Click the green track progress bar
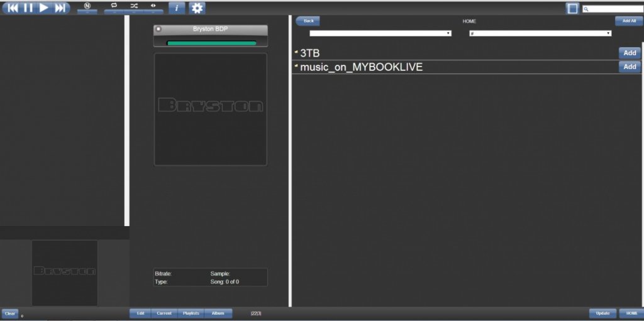The width and height of the screenshot is (644, 321). (211, 43)
